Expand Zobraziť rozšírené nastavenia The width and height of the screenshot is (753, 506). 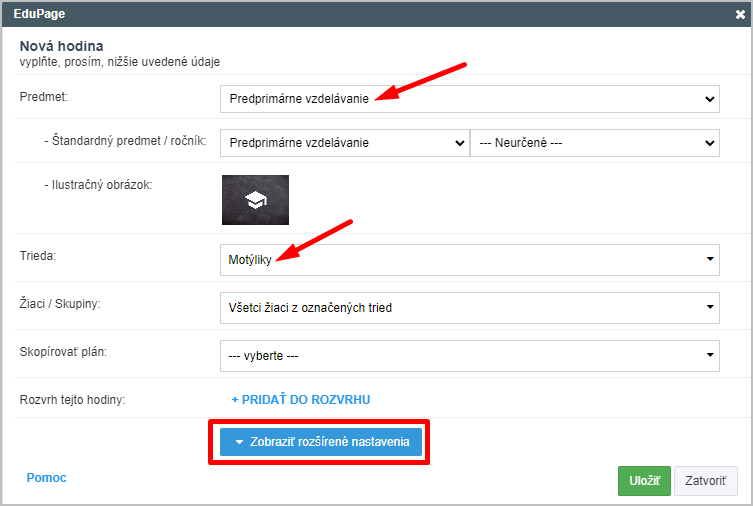321,442
